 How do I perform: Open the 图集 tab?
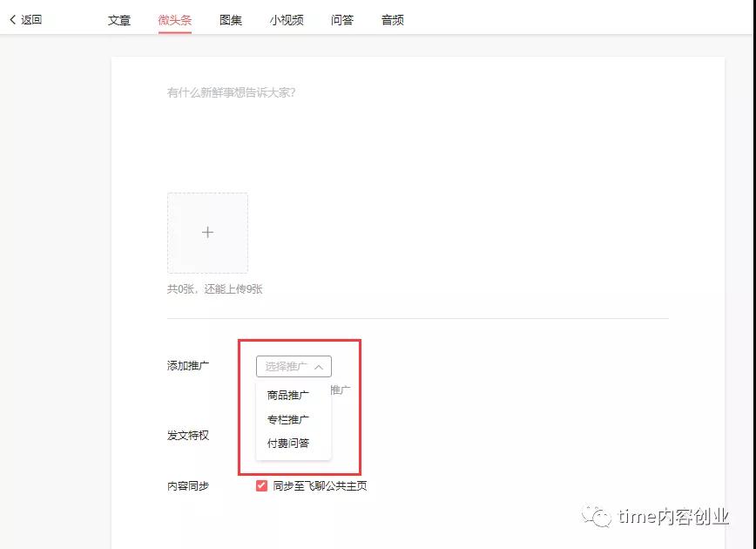(x=231, y=20)
